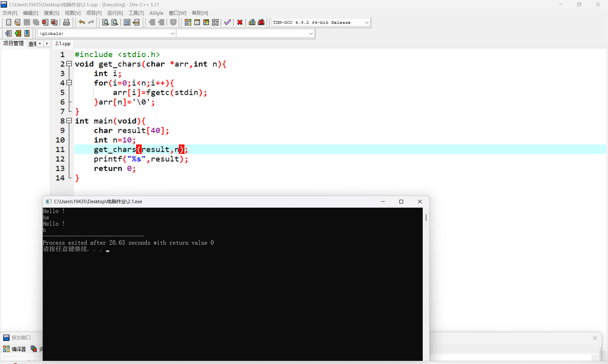Open the 编译器 tab in report window
608x364 pixels.
(15, 349)
